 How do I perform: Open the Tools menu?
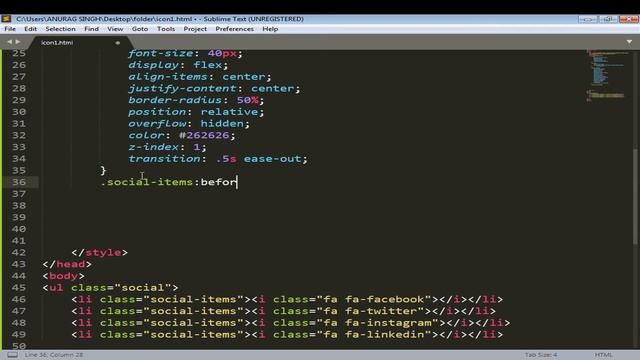pyautogui.click(x=166, y=29)
